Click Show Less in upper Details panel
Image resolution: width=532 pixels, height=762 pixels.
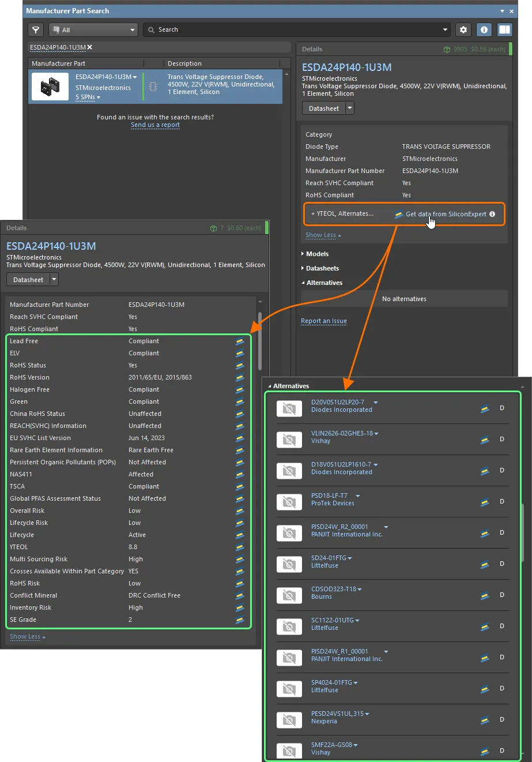(x=323, y=235)
